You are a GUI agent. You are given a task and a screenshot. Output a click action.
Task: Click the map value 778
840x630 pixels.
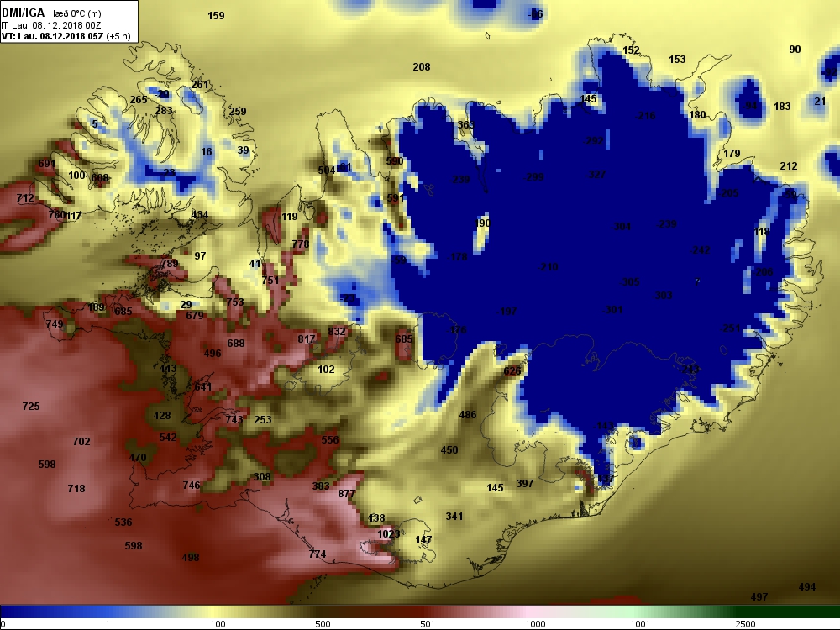tap(301, 244)
